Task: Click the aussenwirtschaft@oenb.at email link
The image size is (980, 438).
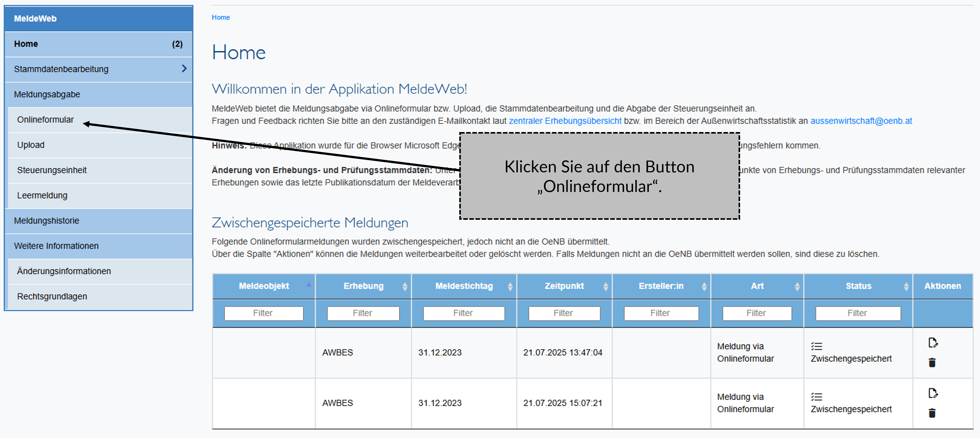Action: point(861,121)
